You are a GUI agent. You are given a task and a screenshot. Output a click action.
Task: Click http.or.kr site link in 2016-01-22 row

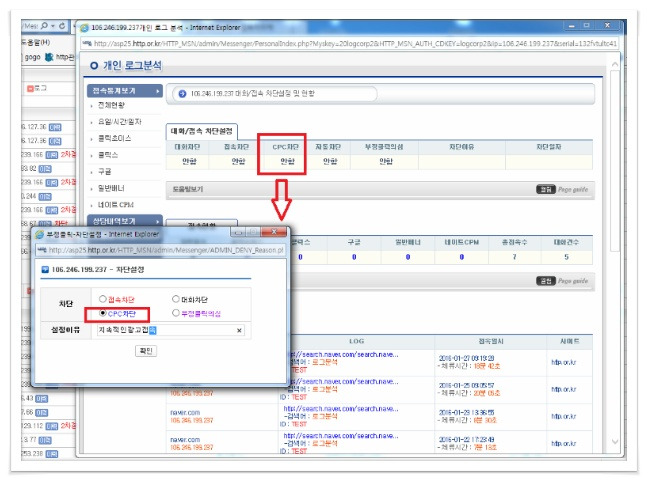click(x=564, y=443)
